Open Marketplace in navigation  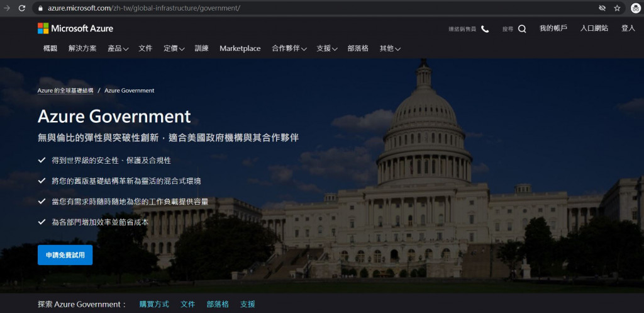[240, 48]
